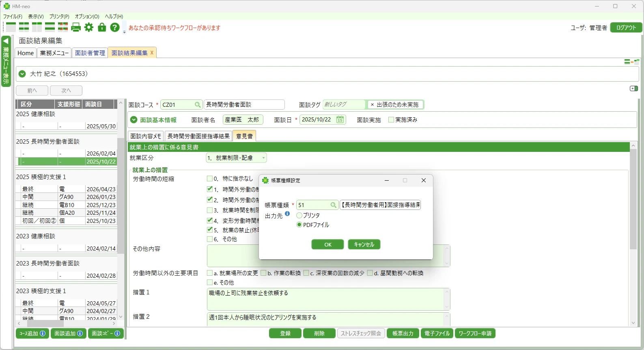Screen dimensions: 644x350
Task: Click the 登録 button
Action: tap(285, 333)
